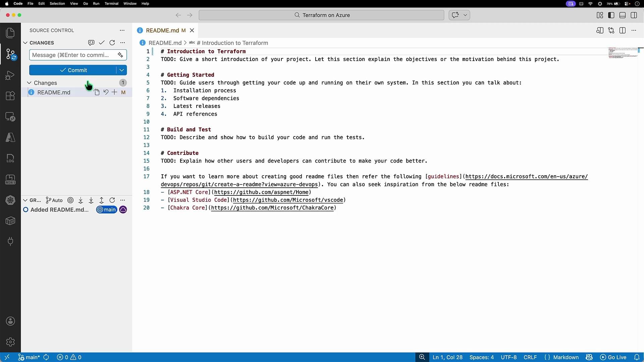Click CRLF end-of-line setting
Image resolution: width=644 pixels, height=362 pixels.
(530, 357)
